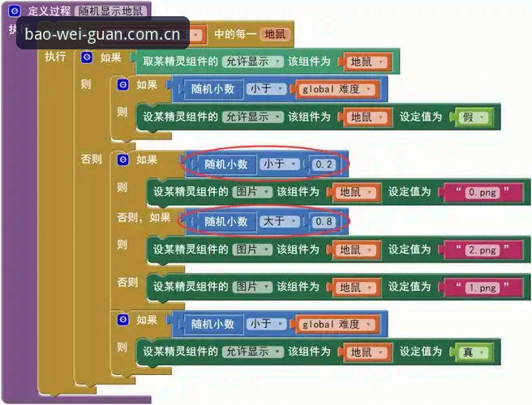Open gear of 如果 block with 否则，如果 branch
The image size is (532, 405).
tap(122, 160)
